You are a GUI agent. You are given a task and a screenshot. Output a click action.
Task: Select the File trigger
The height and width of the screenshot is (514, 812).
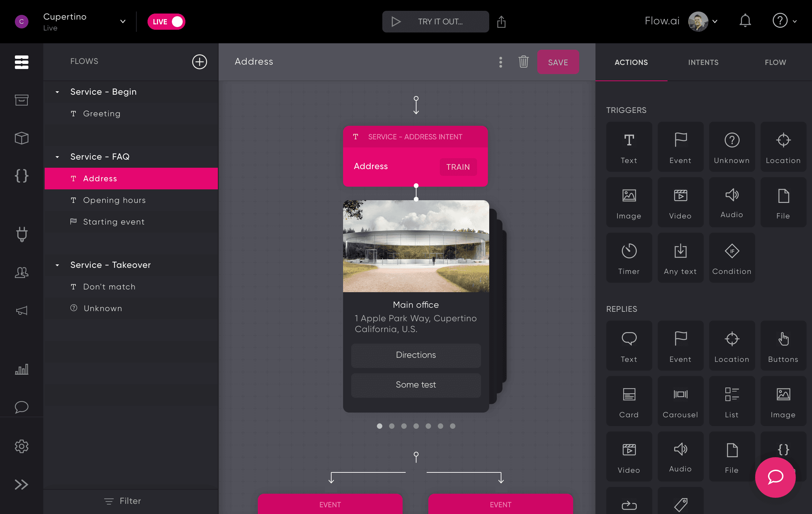coord(784,202)
